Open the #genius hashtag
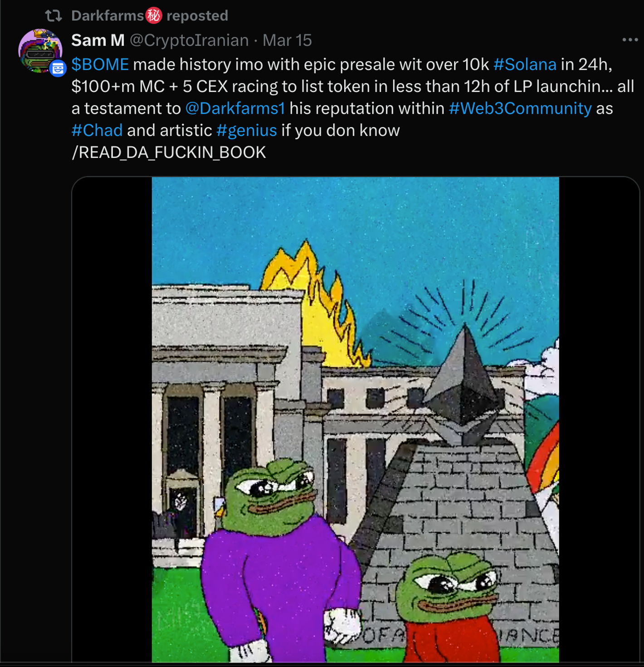 point(246,131)
